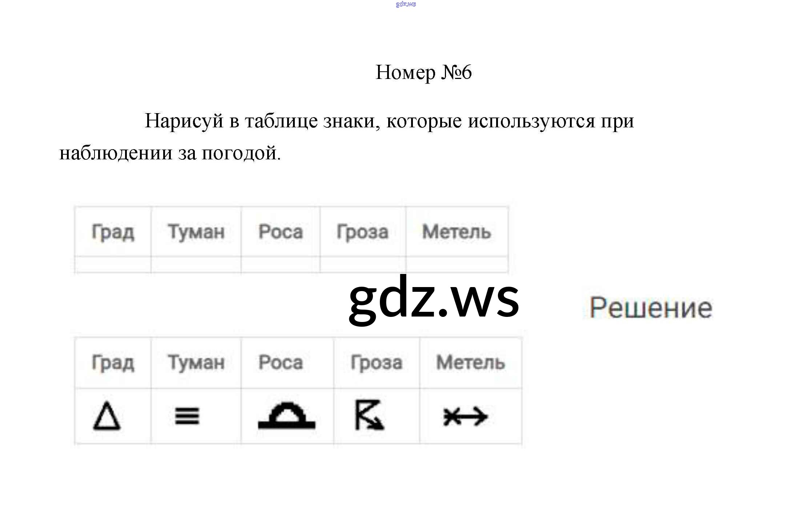Click the Номер №6 title
This screenshot has height=505, width=812.
(423, 72)
